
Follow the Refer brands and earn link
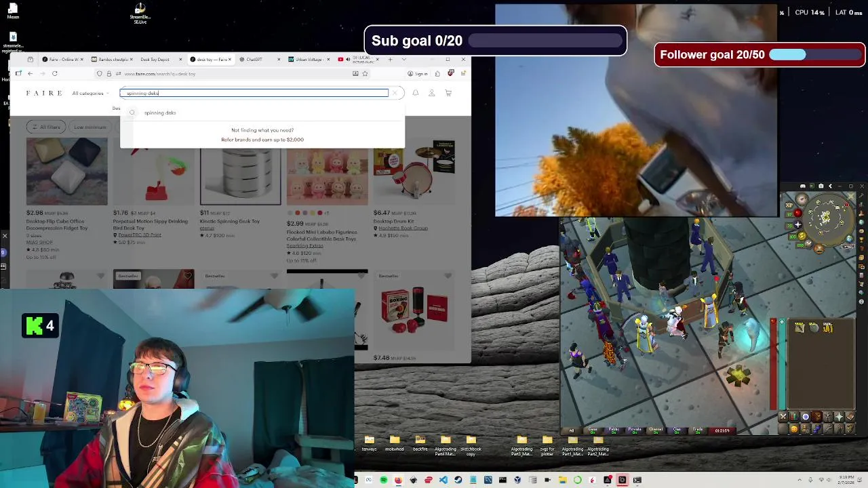pyautogui.click(x=262, y=140)
